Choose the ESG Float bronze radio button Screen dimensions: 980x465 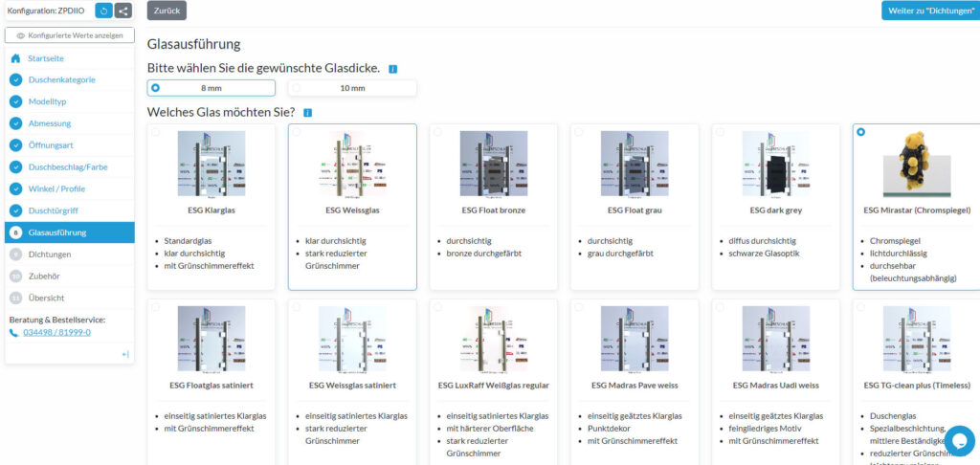437,132
